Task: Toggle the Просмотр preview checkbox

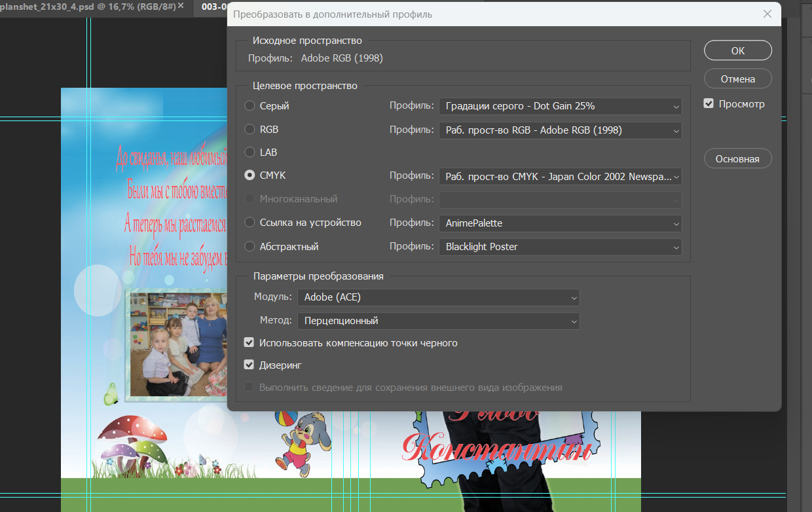Action: 709,103
